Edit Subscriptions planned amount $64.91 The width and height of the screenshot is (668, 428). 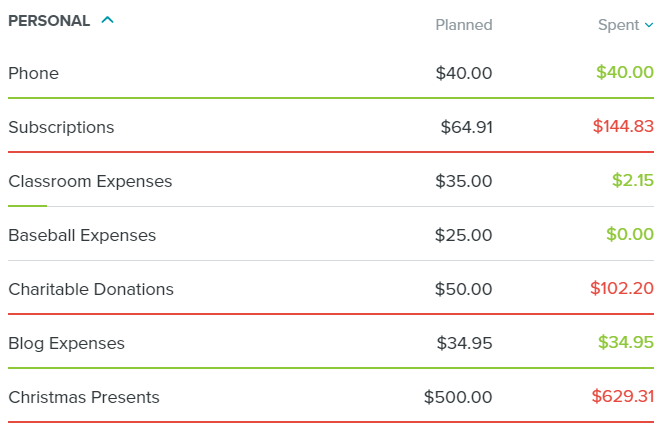click(x=466, y=127)
